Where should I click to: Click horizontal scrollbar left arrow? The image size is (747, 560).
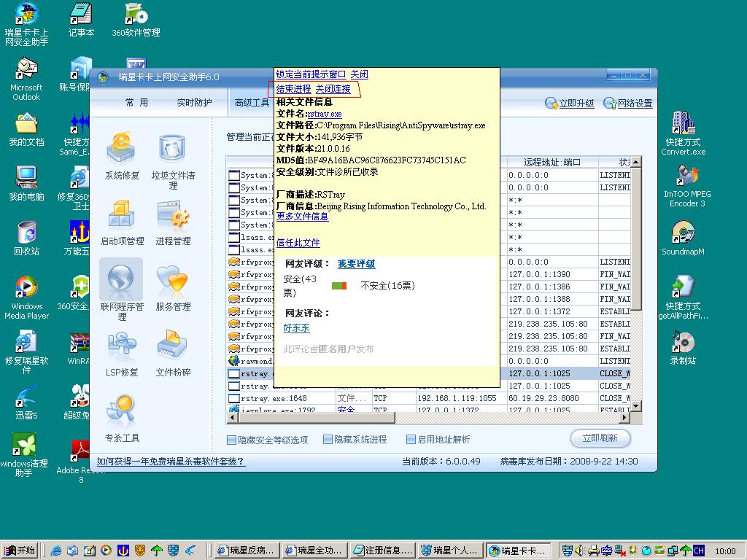click(x=232, y=418)
